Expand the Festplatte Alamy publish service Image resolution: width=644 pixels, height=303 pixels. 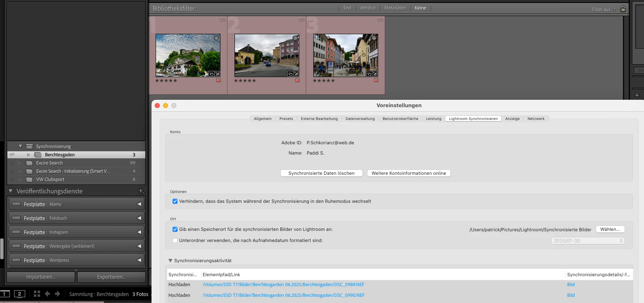tap(139, 204)
